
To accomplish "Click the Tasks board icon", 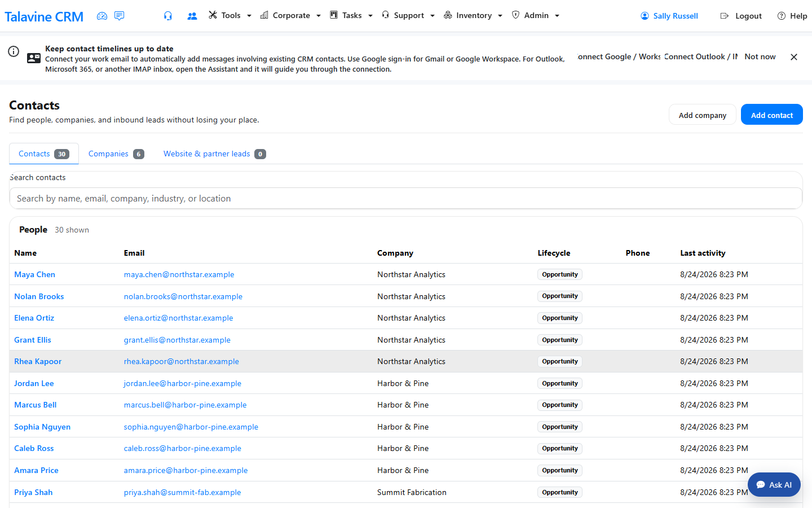I will [334, 15].
